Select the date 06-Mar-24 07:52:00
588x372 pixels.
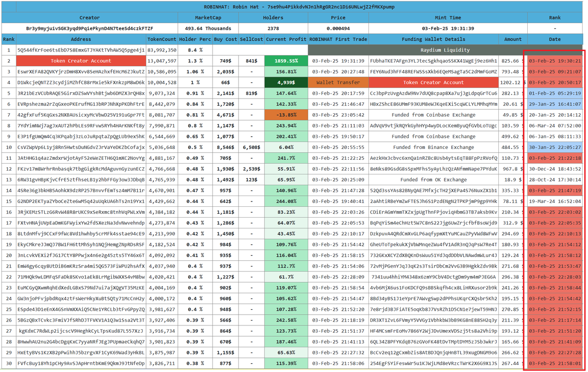[555, 125]
